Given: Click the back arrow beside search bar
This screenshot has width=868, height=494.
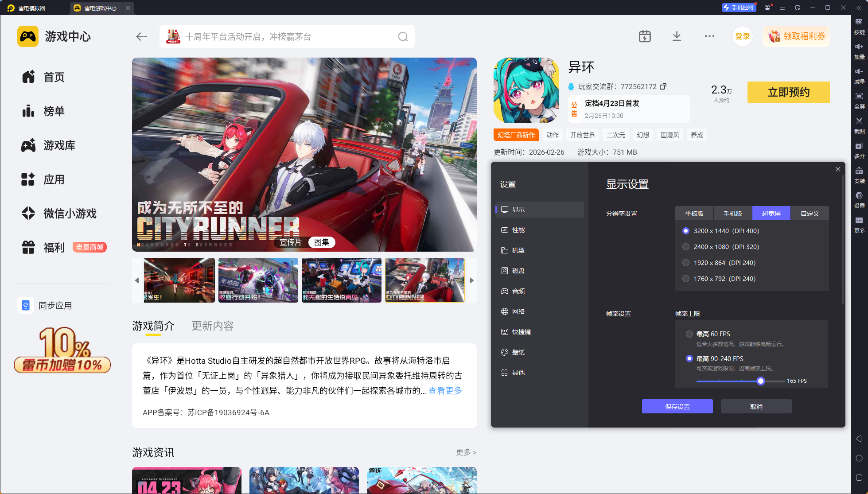Looking at the screenshot, I should (141, 37).
